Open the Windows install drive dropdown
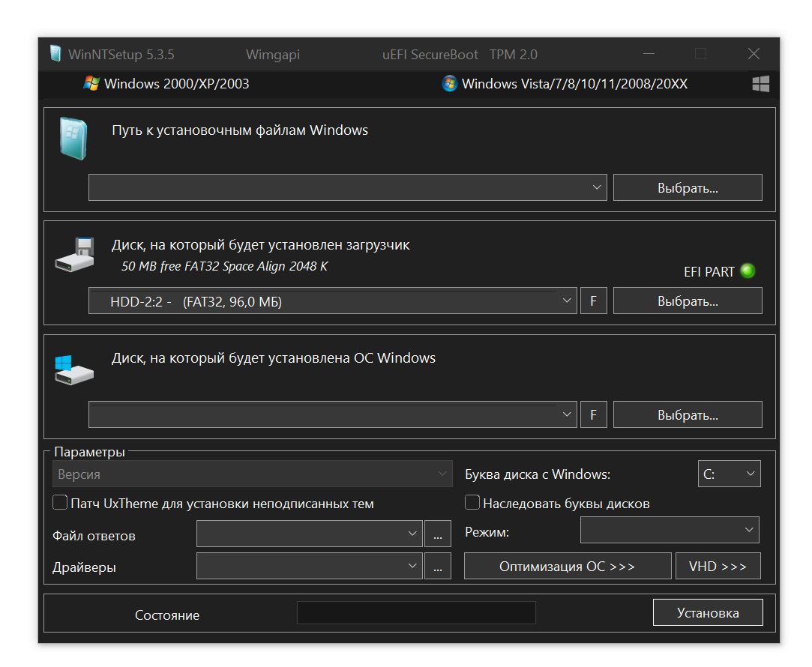The image size is (812, 667). [332, 414]
